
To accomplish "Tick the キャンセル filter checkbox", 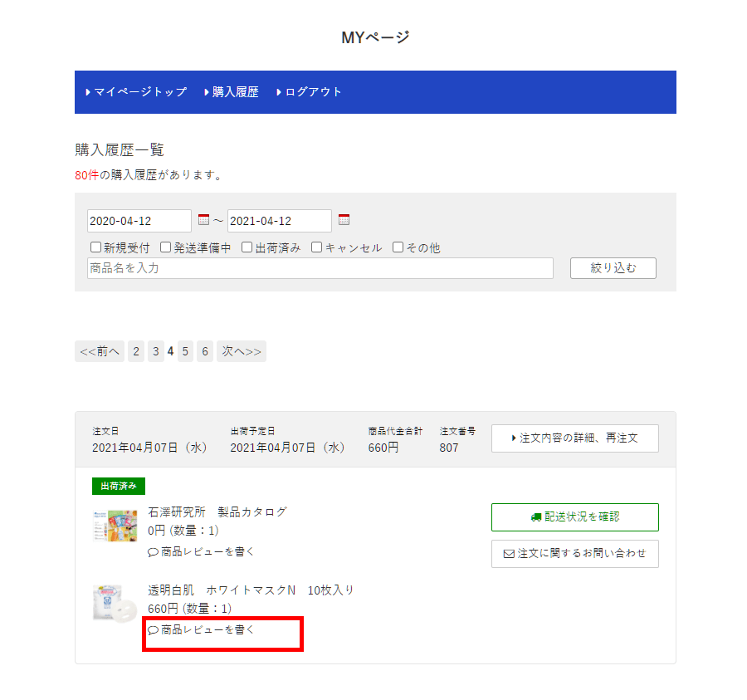I will click(x=316, y=247).
